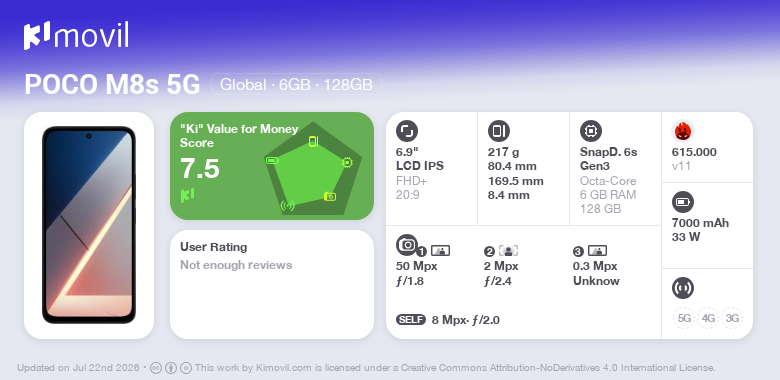Click the User Rating card

[272, 285]
